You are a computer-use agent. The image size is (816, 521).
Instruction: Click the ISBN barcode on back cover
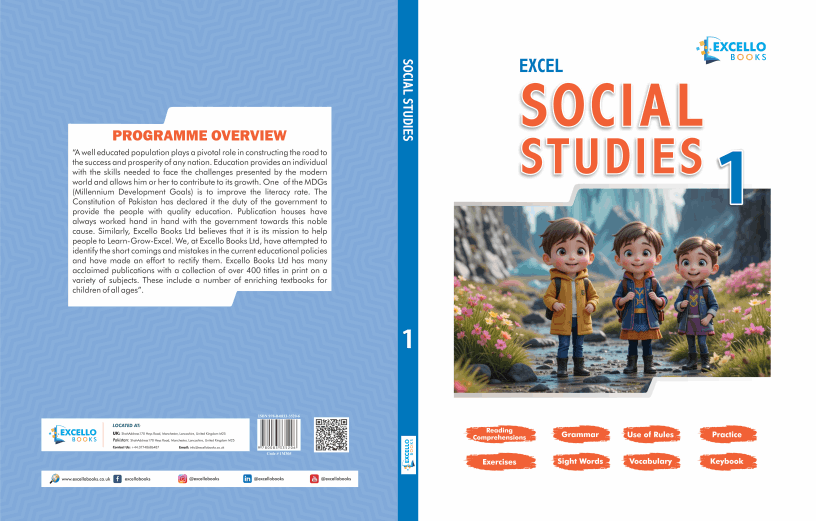pos(279,434)
